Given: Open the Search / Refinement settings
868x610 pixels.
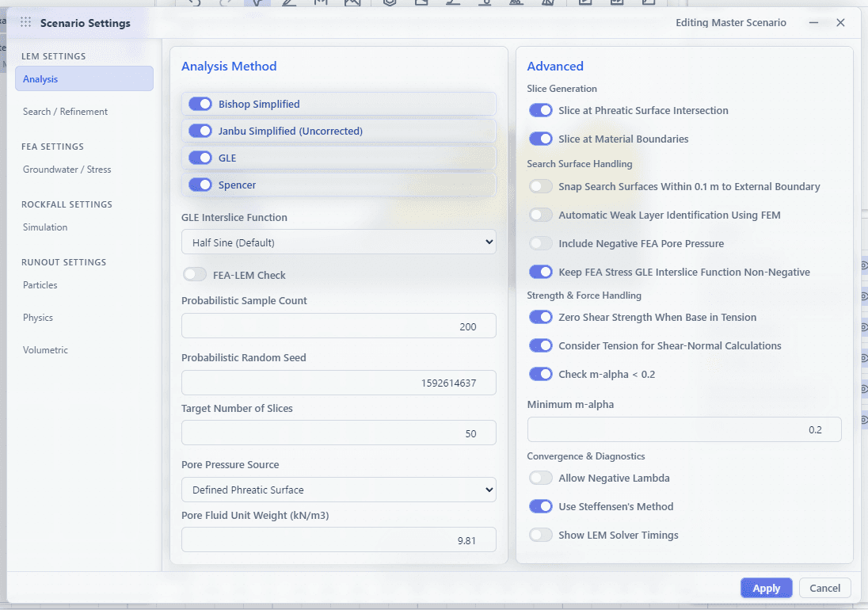Looking at the screenshot, I should click(x=65, y=111).
